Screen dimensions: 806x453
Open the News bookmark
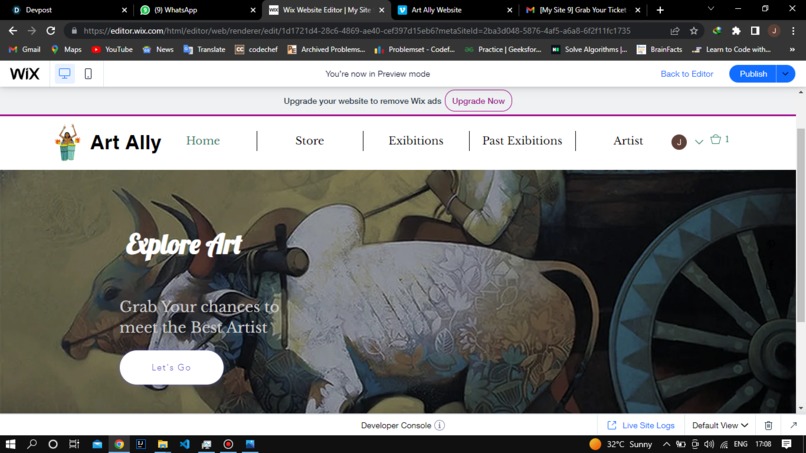pyautogui.click(x=158, y=49)
